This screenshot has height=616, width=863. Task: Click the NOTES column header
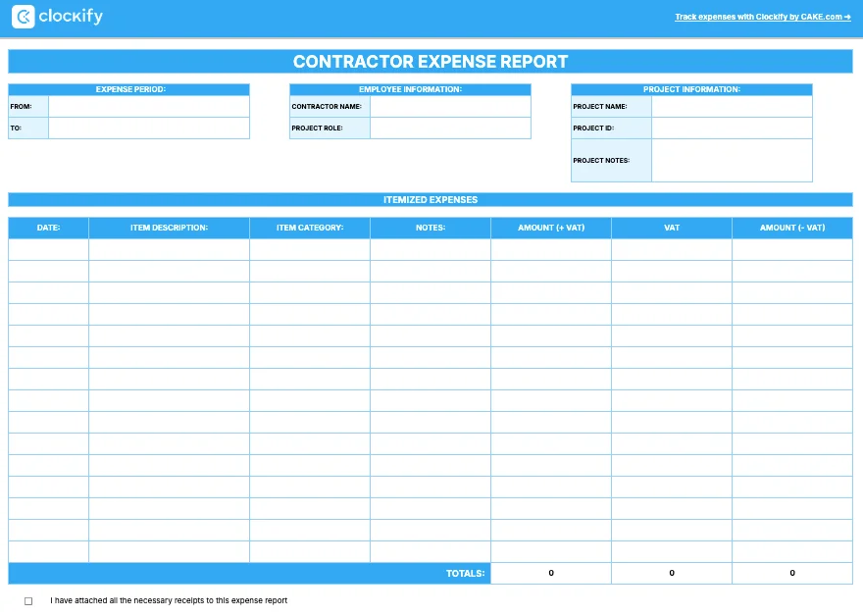[431, 228]
